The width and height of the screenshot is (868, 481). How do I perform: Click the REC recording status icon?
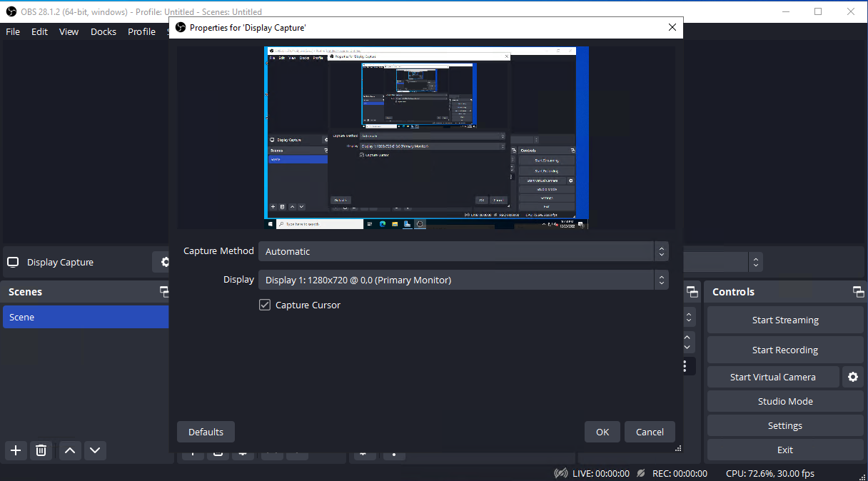click(641, 473)
